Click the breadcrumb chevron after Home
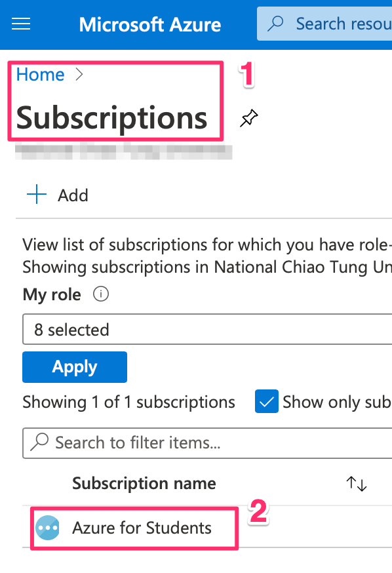The image size is (392, 573). pyautogui.click(x=79, y=75)
